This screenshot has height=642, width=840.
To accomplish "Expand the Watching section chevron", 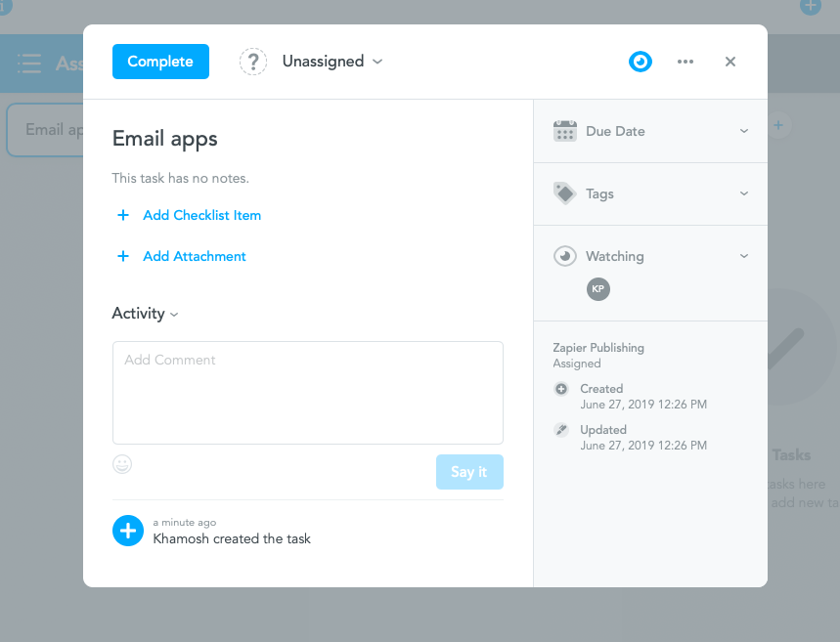I will [x=743, y=256].
